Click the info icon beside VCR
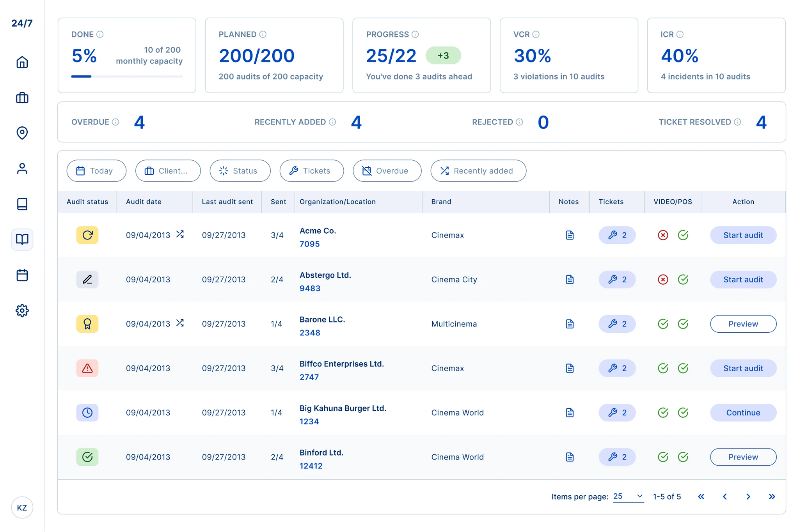The height and width of the screenshot is (532, 799). (536, 34)
